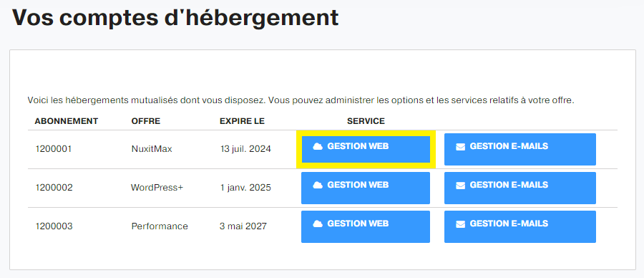Click envelope icon in Performance row
The width and height of the screenshot is (644, 278).
[460, 224]
